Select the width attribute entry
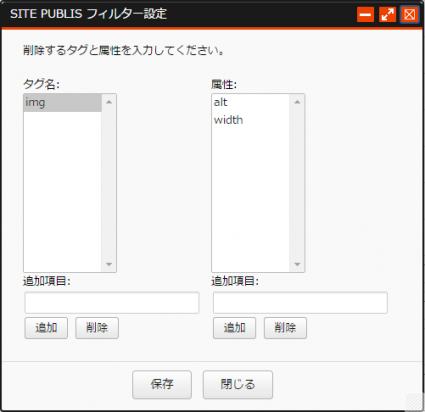 tap(250, 120)
